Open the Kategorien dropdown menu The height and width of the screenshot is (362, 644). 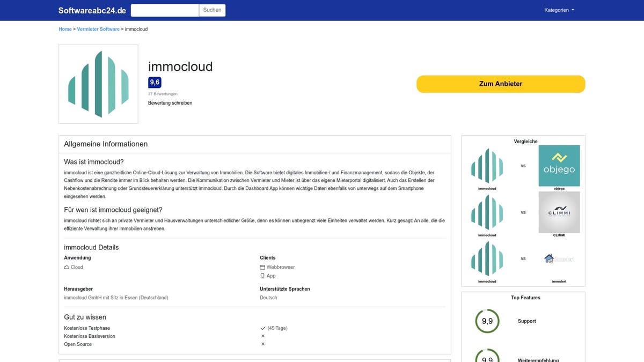[x=559, y=9]
